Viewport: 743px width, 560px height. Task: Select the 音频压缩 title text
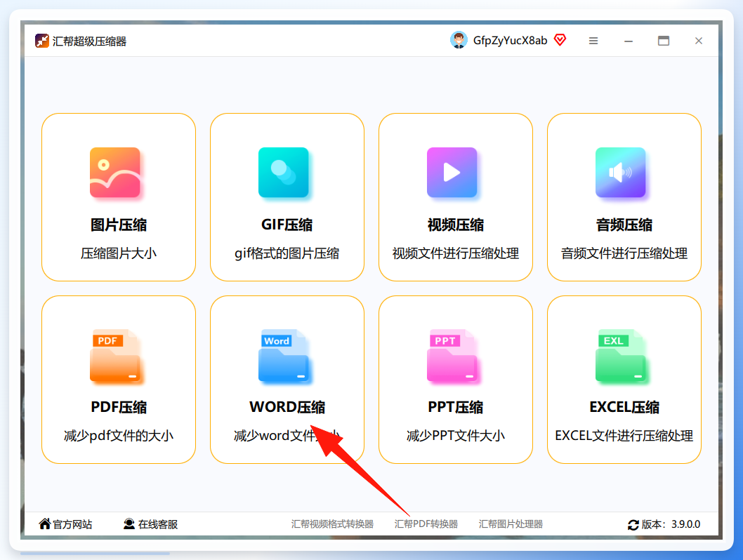pyautogui.click(x=624, y=225)
